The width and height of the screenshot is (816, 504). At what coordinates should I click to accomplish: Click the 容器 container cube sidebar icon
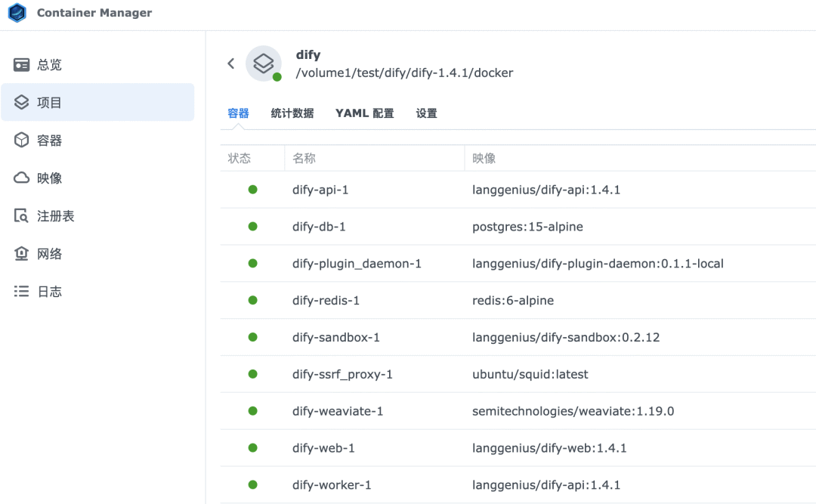pyautogui.click(x=21, y=140)
